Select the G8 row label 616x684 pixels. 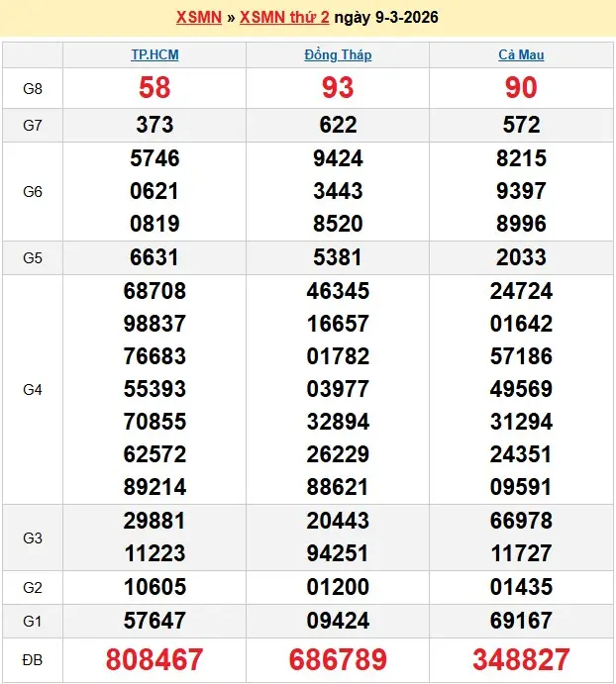[33, 88]
